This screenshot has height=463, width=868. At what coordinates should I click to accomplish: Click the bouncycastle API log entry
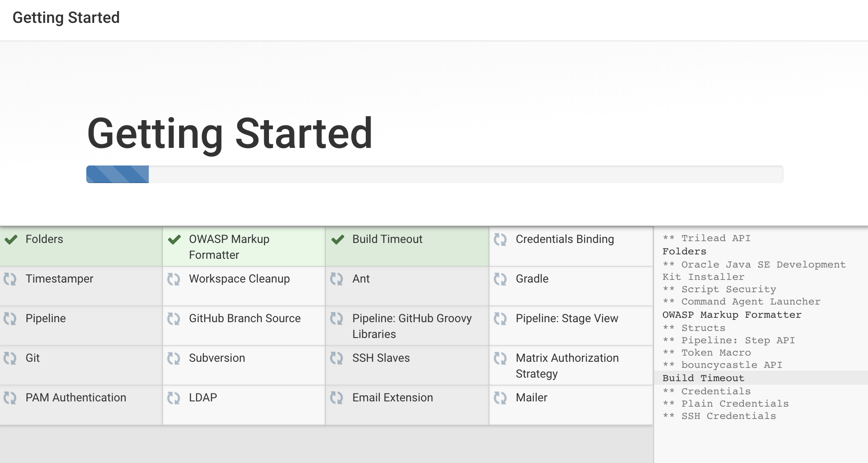pyautogui.click(x=722, y=365)
